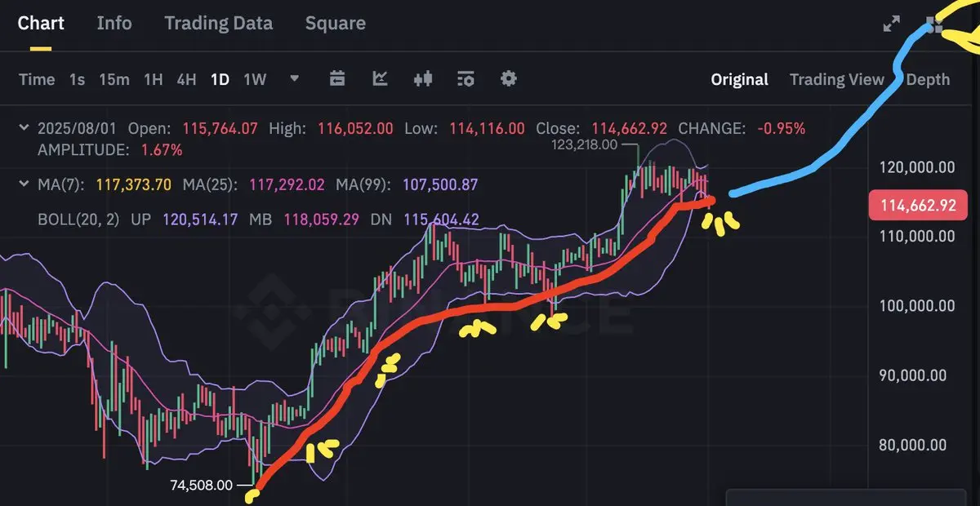This screenshot has height=506, width=980.
Task: Open the technical indicators chart icon
Action: click(x=380, y=78)
